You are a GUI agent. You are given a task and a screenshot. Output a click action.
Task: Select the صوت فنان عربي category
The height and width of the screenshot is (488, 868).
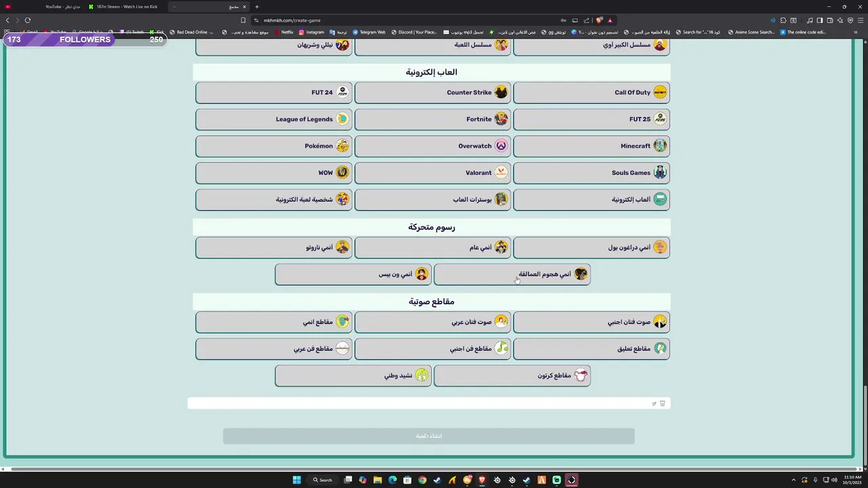(433, 322)
